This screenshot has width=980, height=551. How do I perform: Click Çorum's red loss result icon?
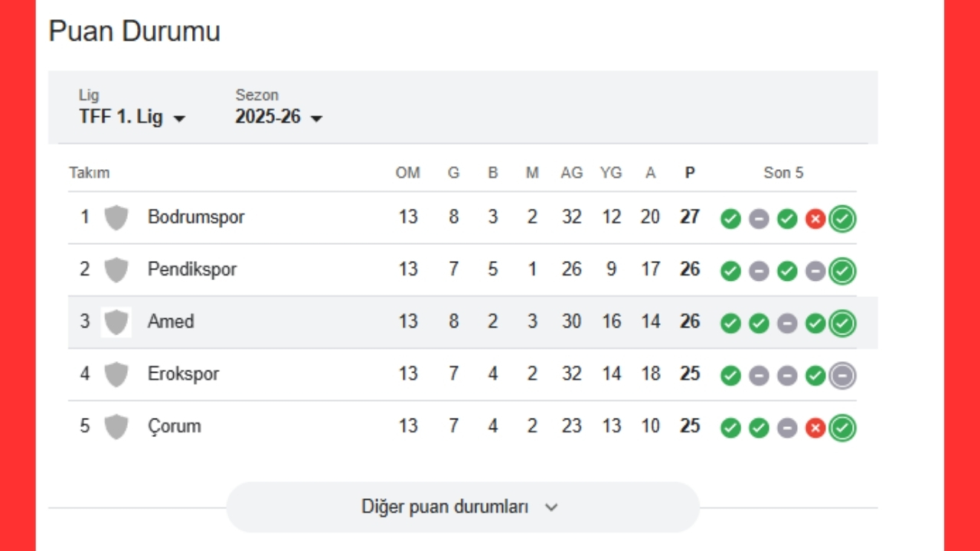[x=815, y=428]
